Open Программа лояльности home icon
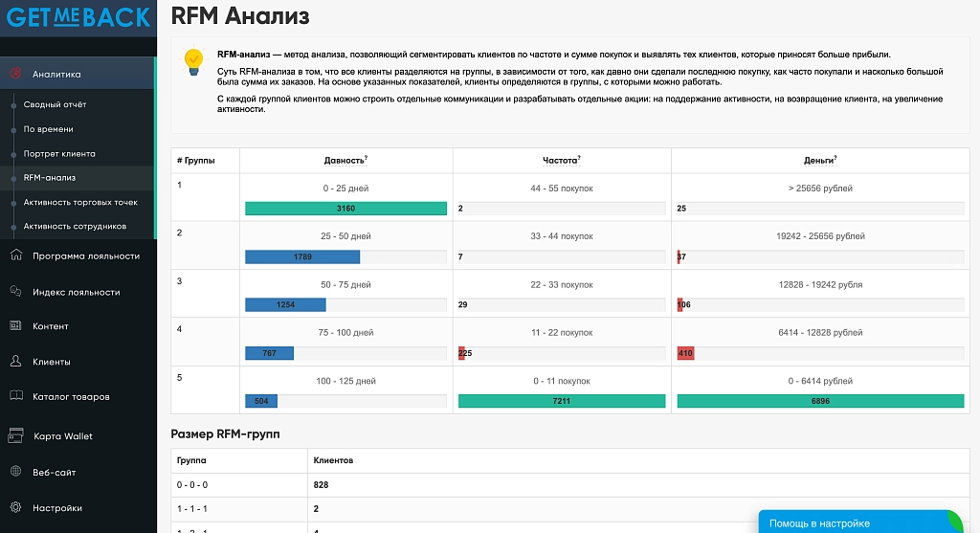Image resolution: width=980 pixels, height=533 pixels. [x=16, y=255]
